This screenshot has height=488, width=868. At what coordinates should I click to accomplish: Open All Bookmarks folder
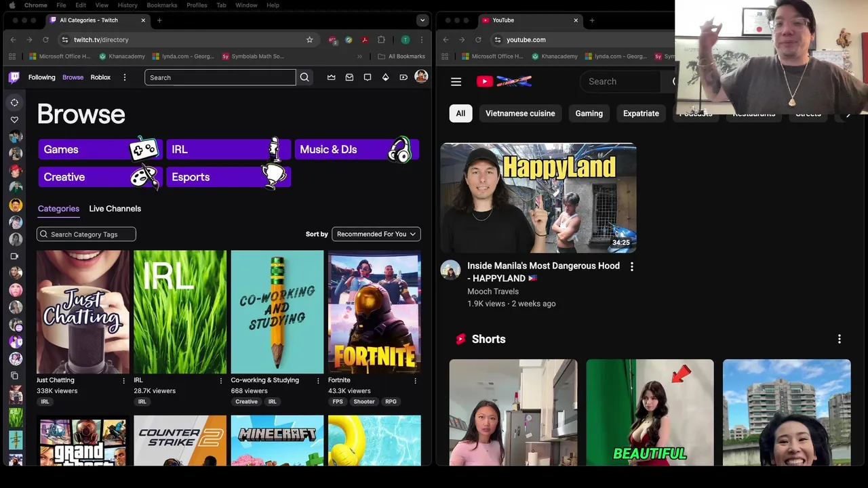coord(401,56)
